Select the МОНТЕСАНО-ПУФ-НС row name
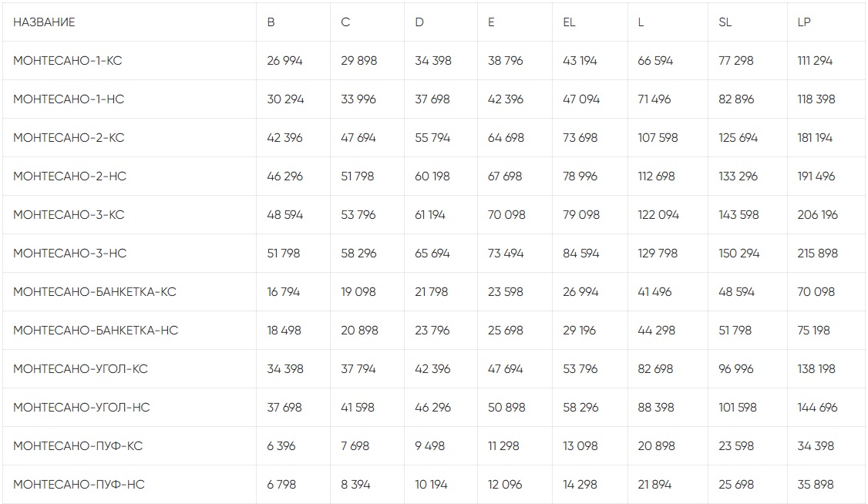The width and height of the screenshot is (868, 504). pyautogui.click(x=79, y=485)
